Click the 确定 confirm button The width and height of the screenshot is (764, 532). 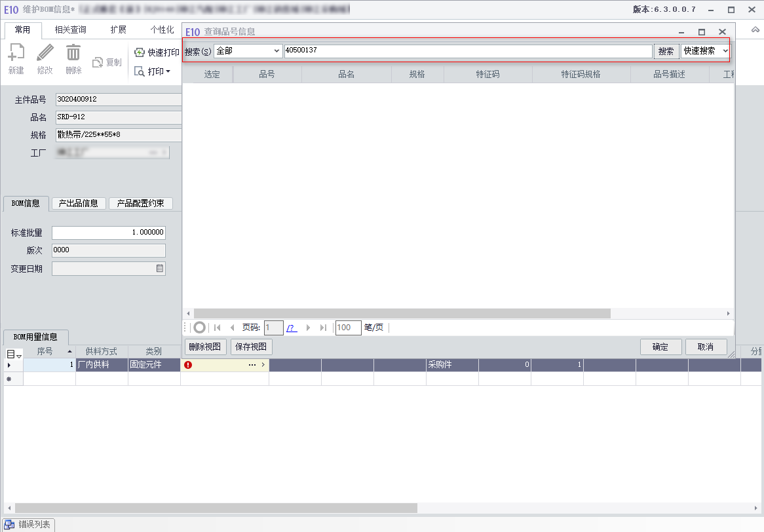point(660,347)
